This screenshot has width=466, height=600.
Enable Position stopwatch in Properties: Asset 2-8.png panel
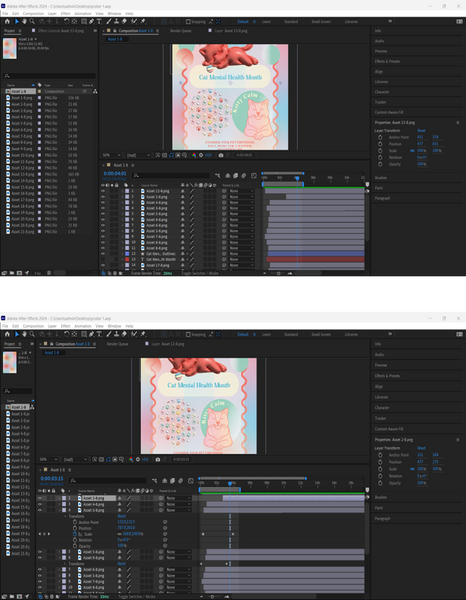[380, 462]
